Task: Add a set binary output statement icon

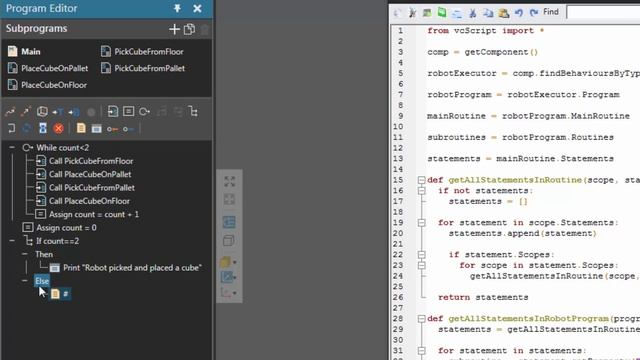Action: pyautogui.click(x=112, y=129)
